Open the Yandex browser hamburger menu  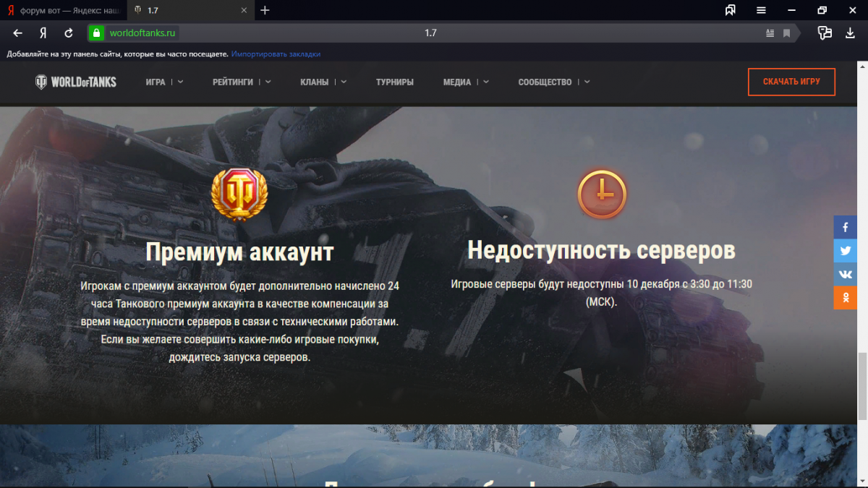pyautogui.click(x=761, y=10)
